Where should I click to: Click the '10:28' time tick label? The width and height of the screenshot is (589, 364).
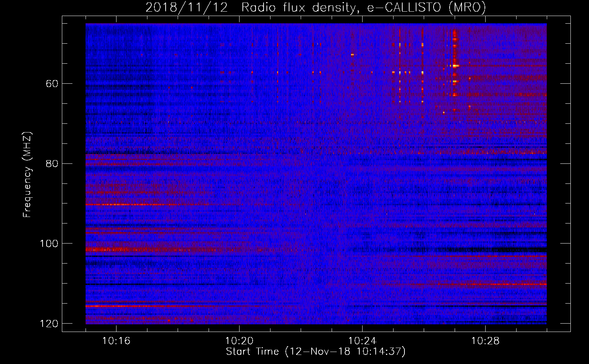point(485,341)
